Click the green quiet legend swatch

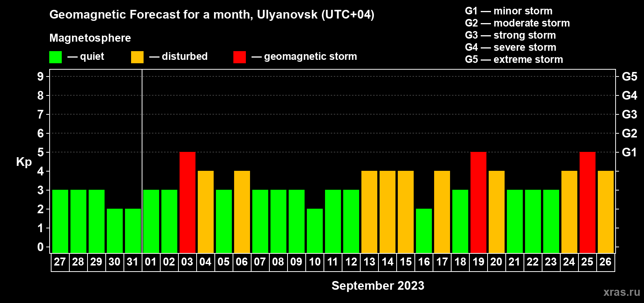coord(55,57)
